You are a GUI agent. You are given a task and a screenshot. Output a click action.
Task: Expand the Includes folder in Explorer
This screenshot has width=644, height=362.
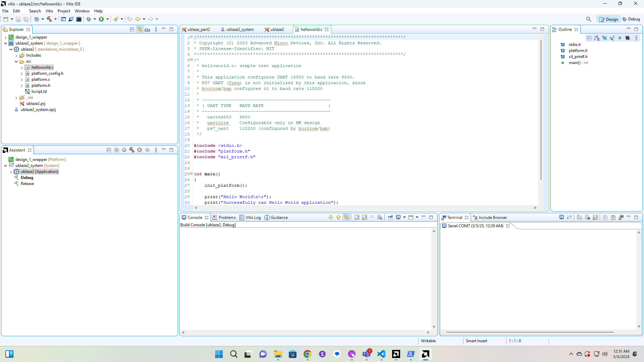[x=16, y=56]
